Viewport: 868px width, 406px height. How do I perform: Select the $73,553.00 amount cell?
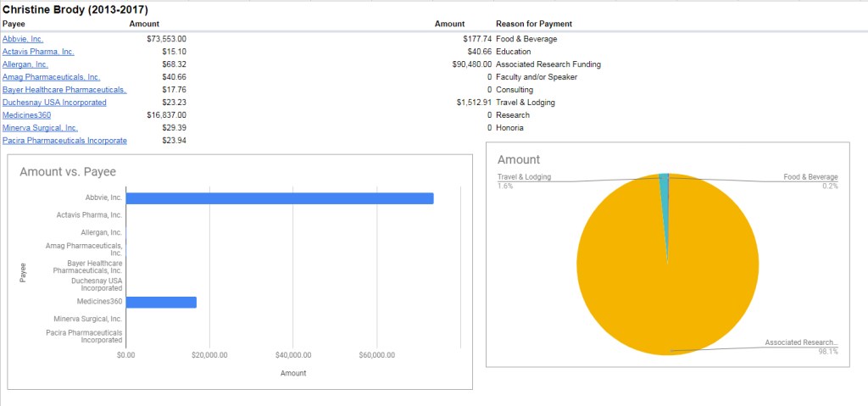point(167,39)
